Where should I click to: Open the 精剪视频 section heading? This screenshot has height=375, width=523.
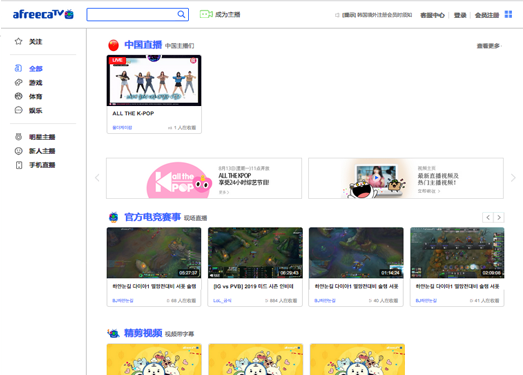(x=143, y=333)
